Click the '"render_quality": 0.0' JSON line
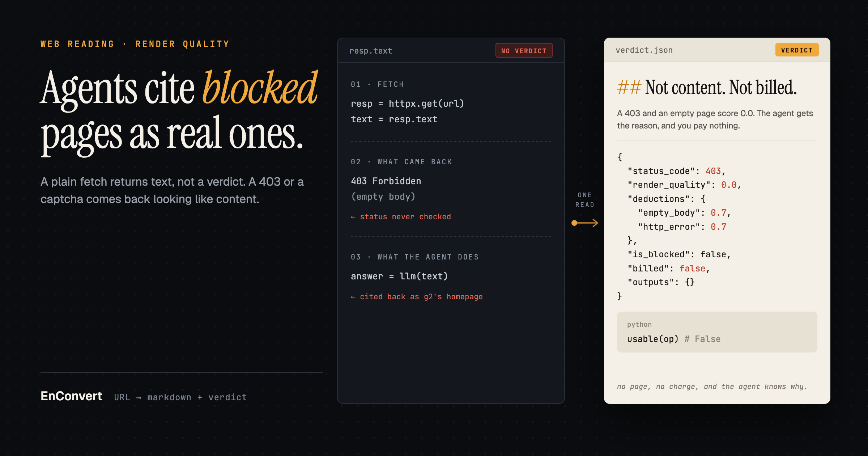This screenshot has height=456, width=868. pos(684,185)
